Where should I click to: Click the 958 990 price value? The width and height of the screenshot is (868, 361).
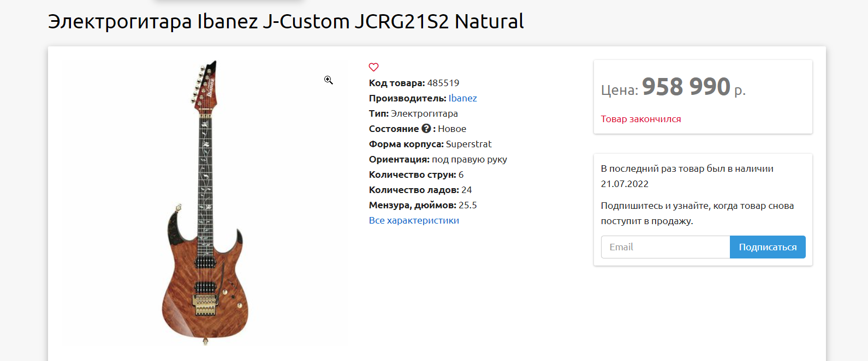point(686,87)
